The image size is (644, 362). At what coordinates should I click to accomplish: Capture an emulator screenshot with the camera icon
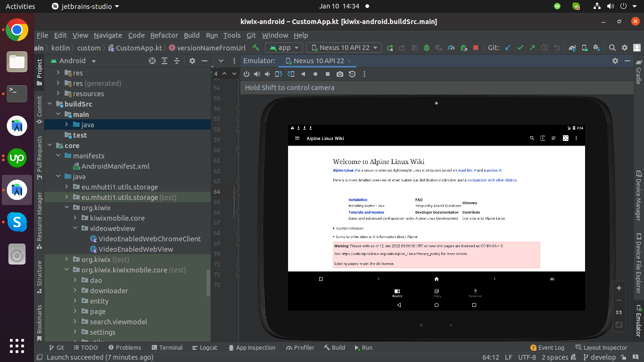coord(339,74)
